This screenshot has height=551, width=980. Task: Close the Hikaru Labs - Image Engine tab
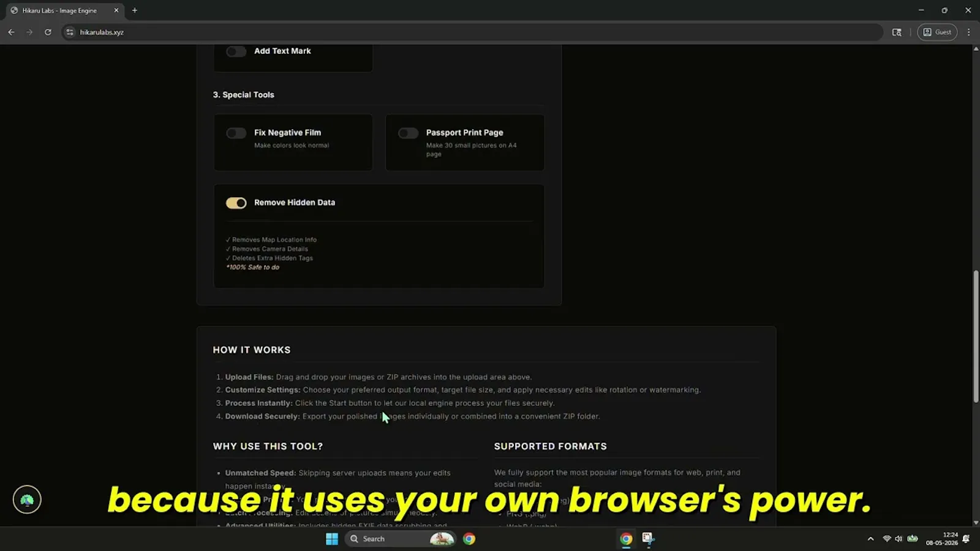[116, 10]
